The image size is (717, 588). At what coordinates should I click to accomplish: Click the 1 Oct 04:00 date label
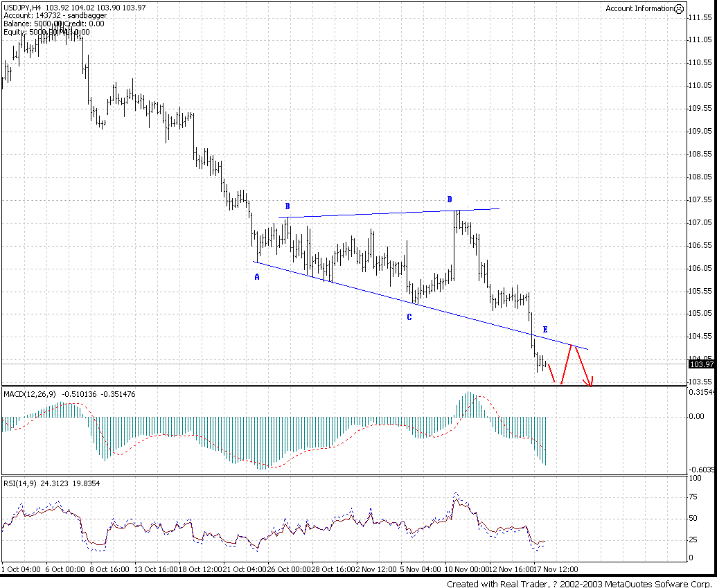tap(21, 569)
